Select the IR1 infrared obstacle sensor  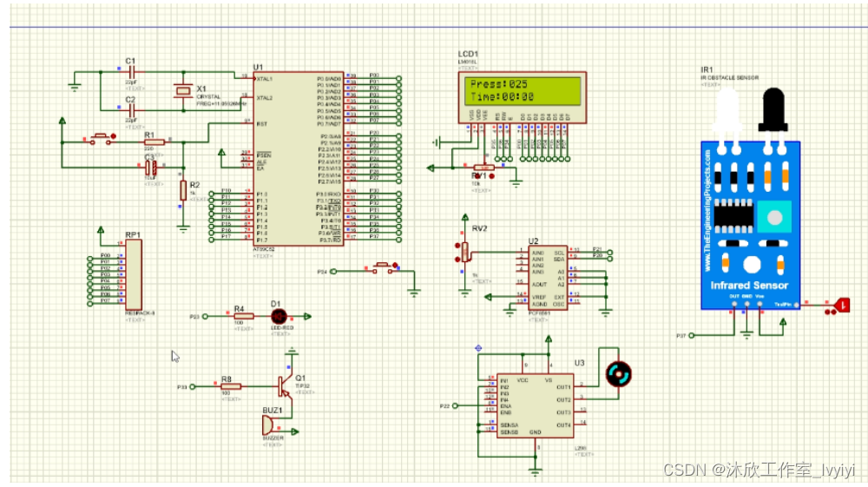750,200
